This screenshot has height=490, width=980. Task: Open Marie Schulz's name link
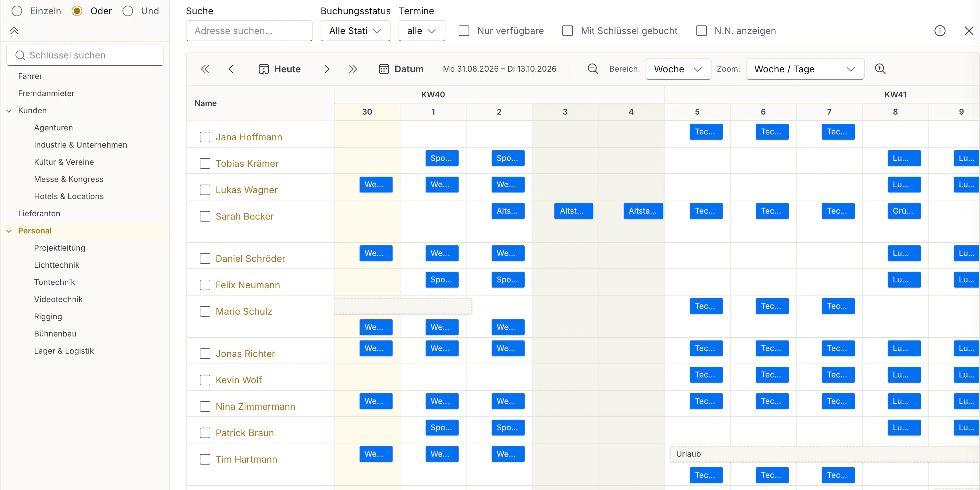(x=244, y=311)
